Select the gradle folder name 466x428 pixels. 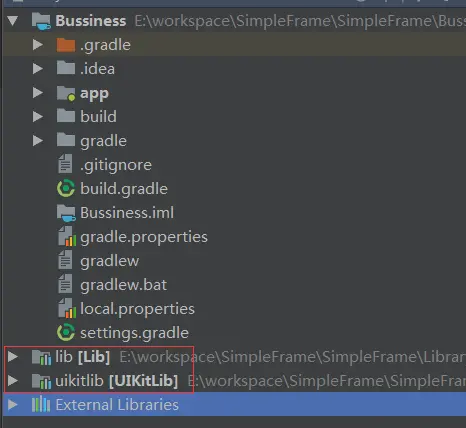tap(103, 141)
